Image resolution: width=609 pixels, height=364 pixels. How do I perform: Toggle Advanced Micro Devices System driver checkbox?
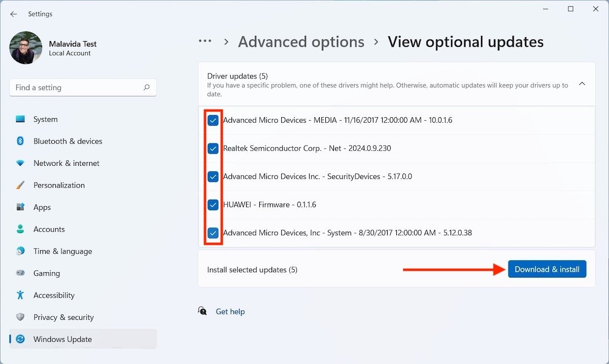213,233
